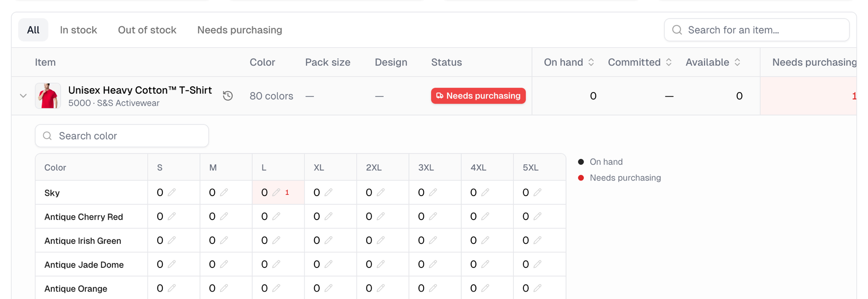868x299 pixels.
Task: Edit Sky size XL quantity pencil
Action: click(x=329, y=192)
